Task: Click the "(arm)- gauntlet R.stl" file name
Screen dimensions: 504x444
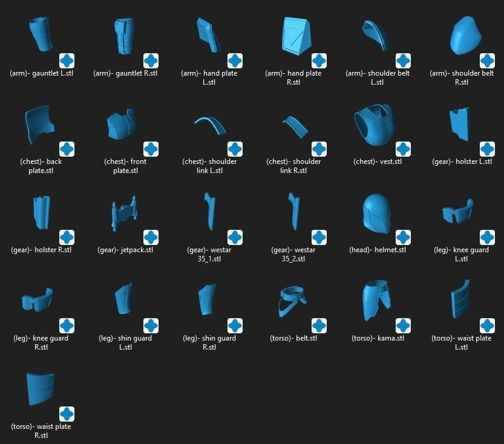Action: point(125,73)
